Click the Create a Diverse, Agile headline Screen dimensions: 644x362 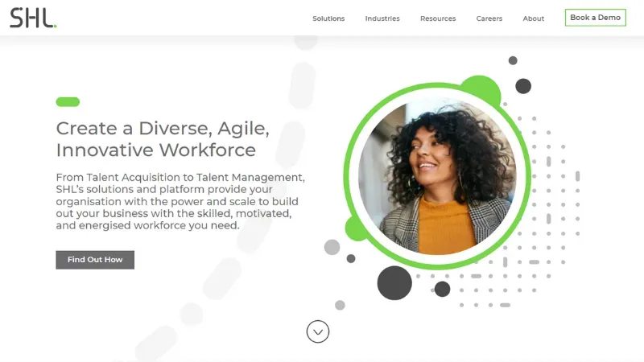[163, 139]
